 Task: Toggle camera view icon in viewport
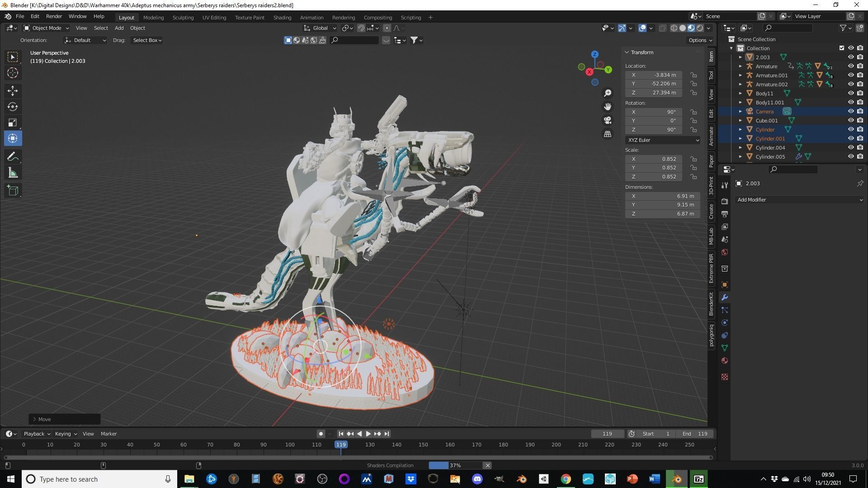(608, 120)
